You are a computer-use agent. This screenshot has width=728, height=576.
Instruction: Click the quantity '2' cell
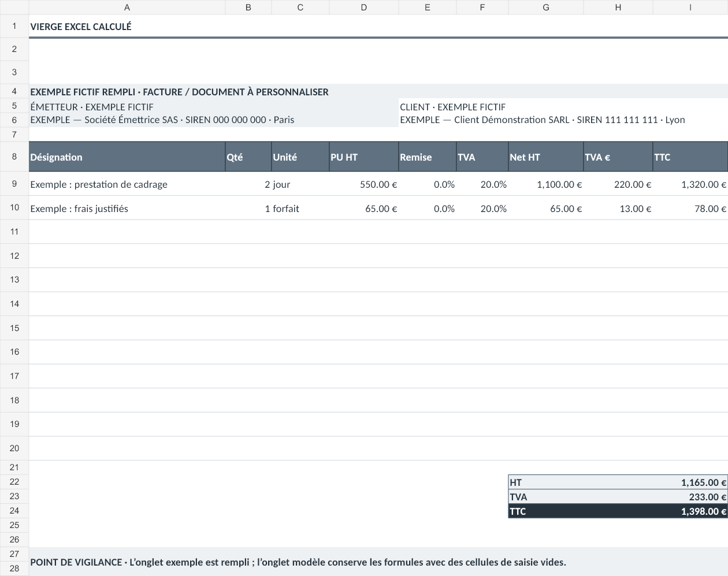pos(248,184)
